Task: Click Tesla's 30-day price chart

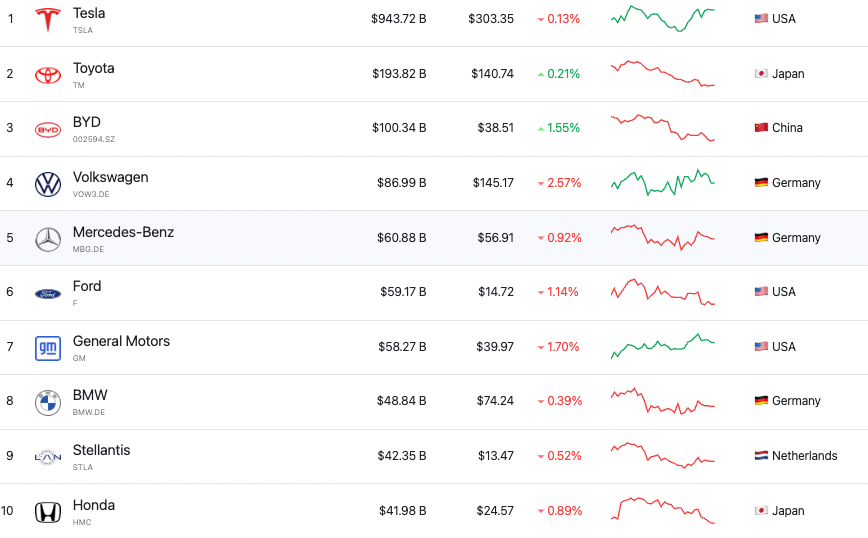Action: coord(663,18)
